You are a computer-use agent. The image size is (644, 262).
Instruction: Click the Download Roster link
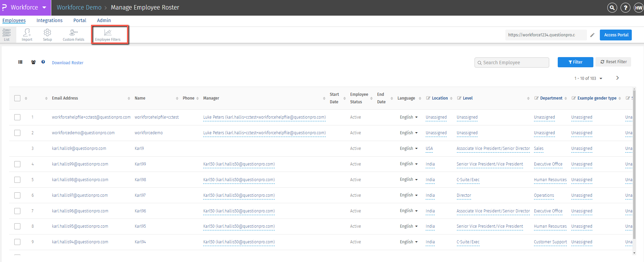[x=68, y=63]
